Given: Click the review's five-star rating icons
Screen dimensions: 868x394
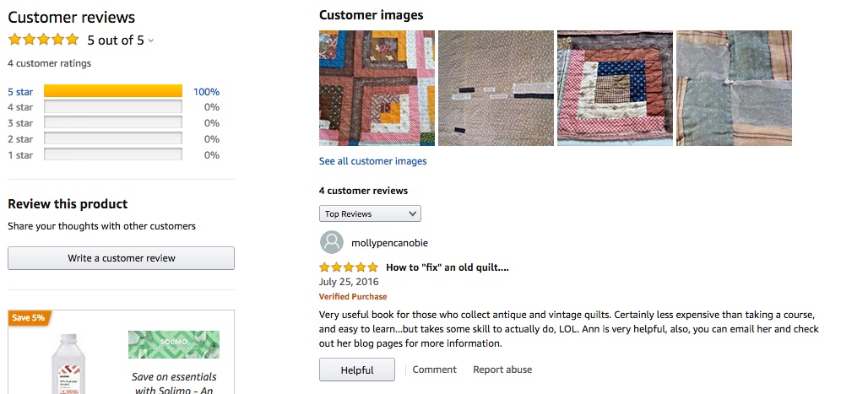Looking at the screenshot, I should click(x=349, y=267).
